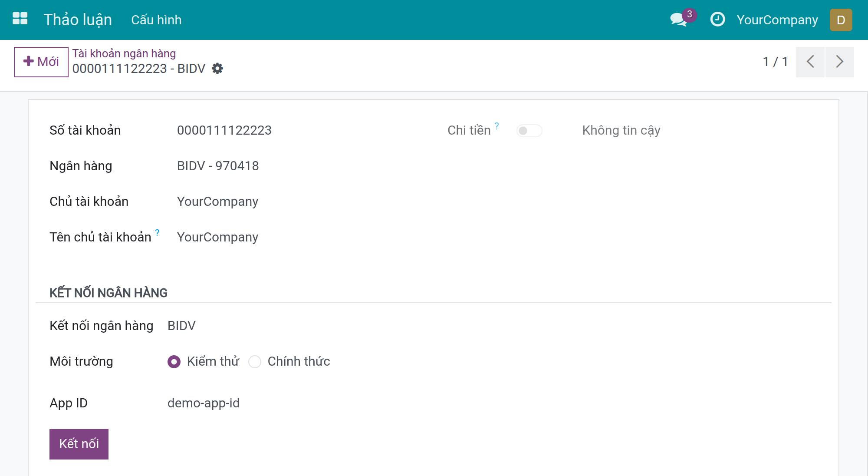This screenshot has height=476, width=868.
Task: Open the Thảo luận app menu
Action: 78,20
